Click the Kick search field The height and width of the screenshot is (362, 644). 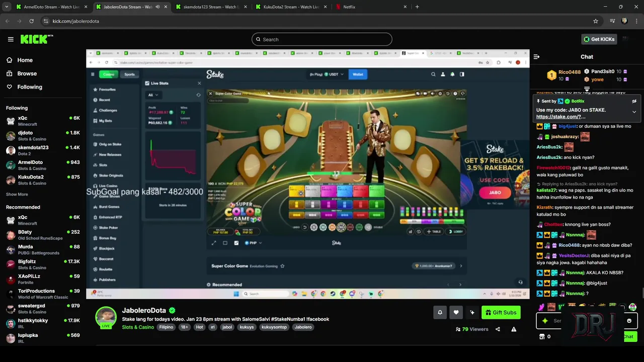(322, 39)
